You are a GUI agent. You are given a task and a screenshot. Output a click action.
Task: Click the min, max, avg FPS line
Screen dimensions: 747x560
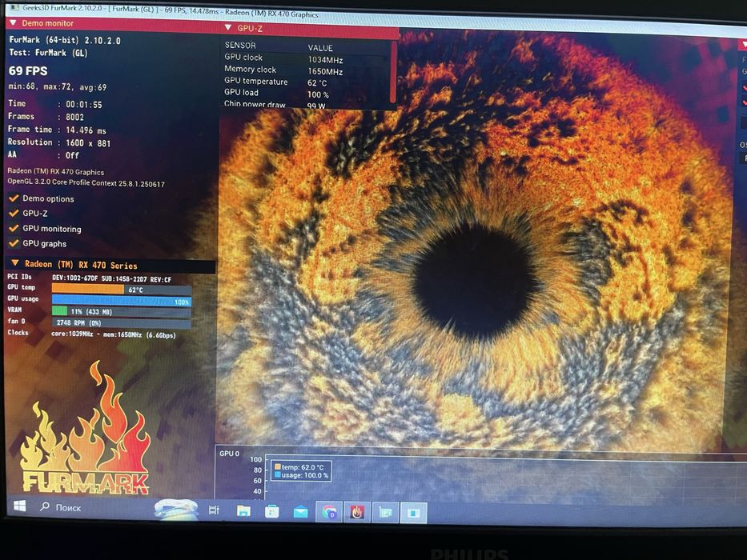click(58, 87)
